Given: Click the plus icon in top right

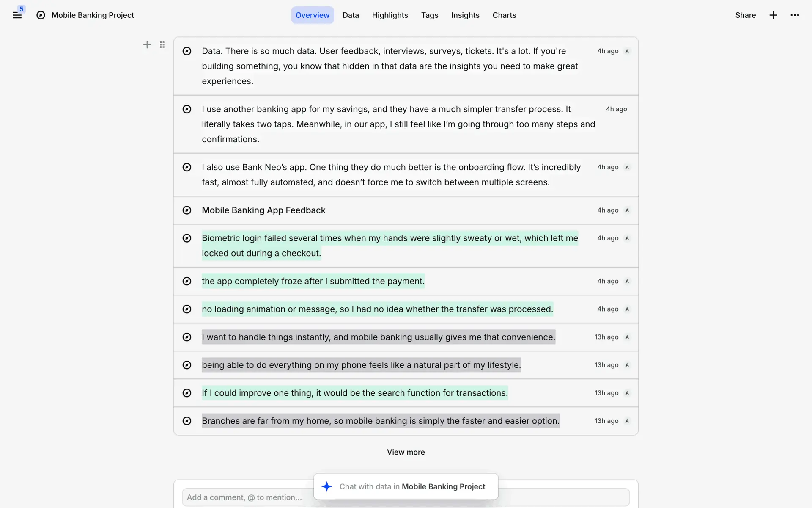Looking at the screenshot, I should [x=773, y=15].
